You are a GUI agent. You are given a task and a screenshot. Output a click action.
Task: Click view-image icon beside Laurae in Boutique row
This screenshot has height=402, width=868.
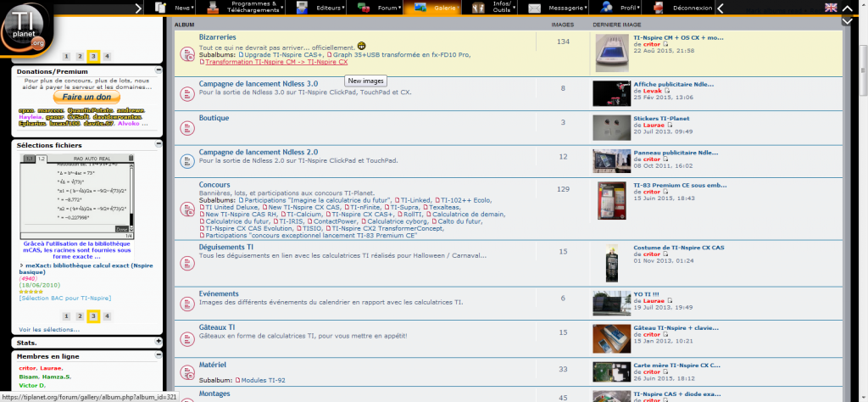[x=669, y=126]
